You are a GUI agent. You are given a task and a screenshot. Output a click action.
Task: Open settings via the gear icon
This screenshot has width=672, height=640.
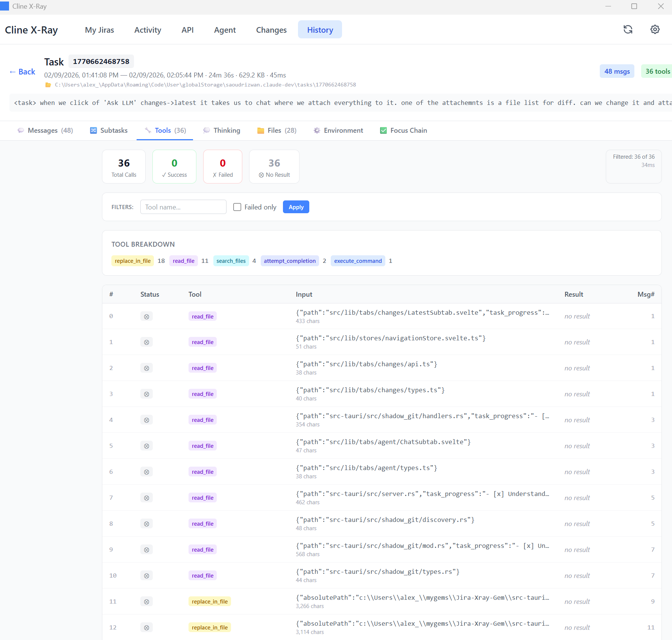pos(655,29)
